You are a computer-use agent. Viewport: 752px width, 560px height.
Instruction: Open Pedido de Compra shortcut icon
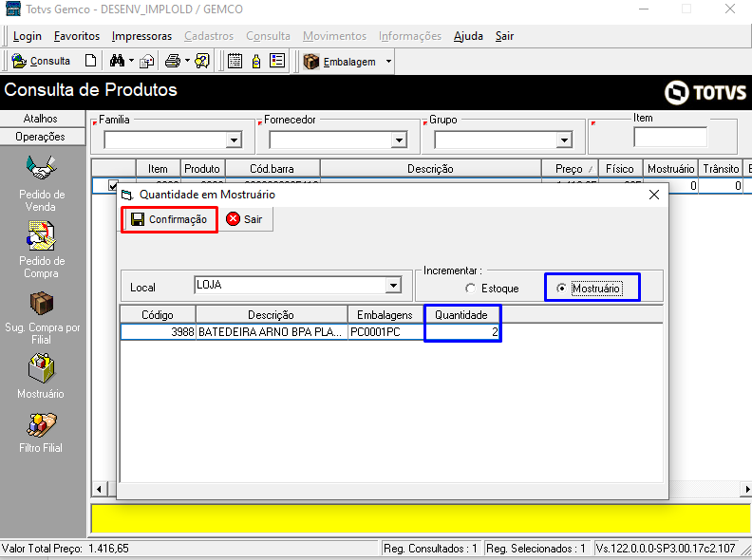click(x=41, y=235)
